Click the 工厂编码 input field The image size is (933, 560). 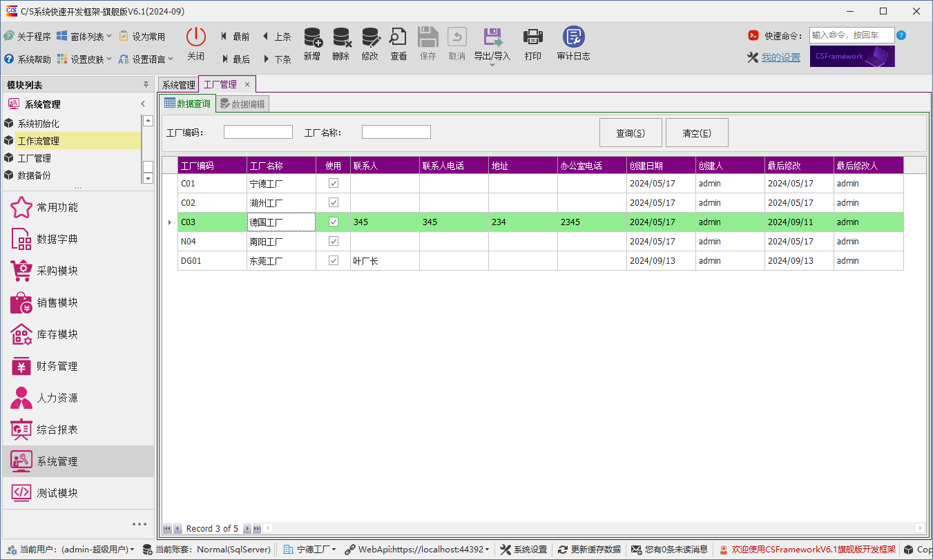pyautogui.click(x=258, y=132)
